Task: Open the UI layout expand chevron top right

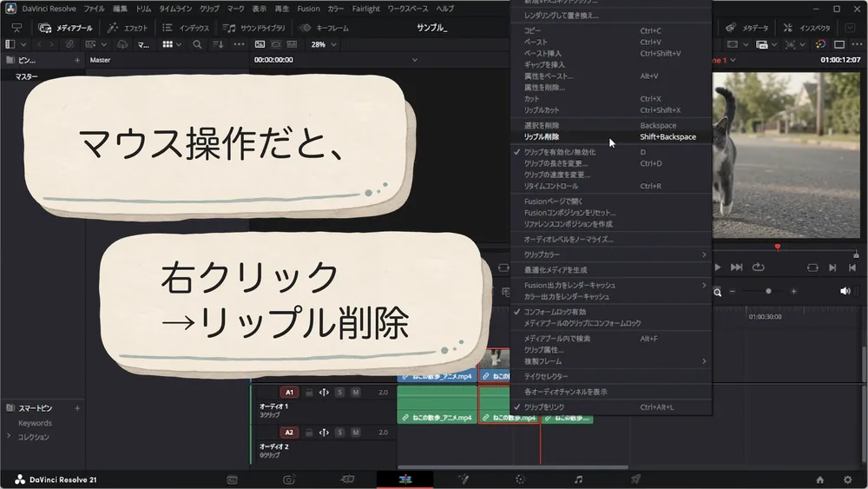Action: pos(851,28)
